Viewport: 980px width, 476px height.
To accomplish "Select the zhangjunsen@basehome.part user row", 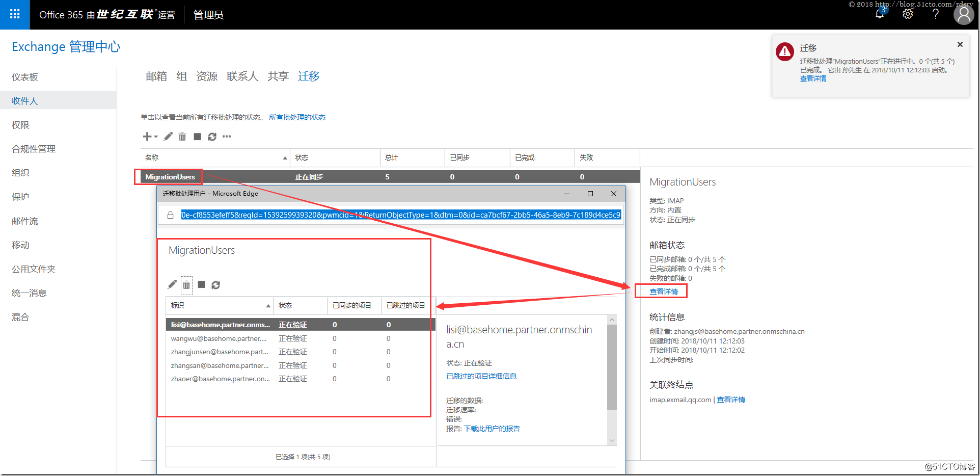I will point(301,352).
